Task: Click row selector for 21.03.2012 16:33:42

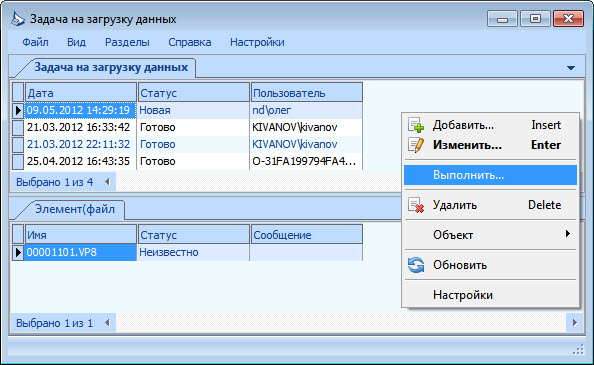Action: [18, 128]
